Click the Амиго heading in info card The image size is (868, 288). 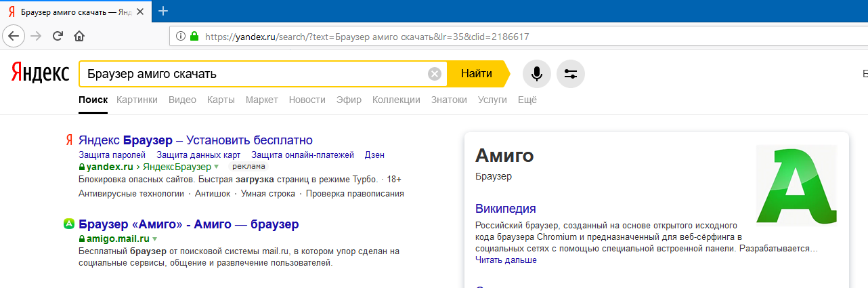(504, 156)
